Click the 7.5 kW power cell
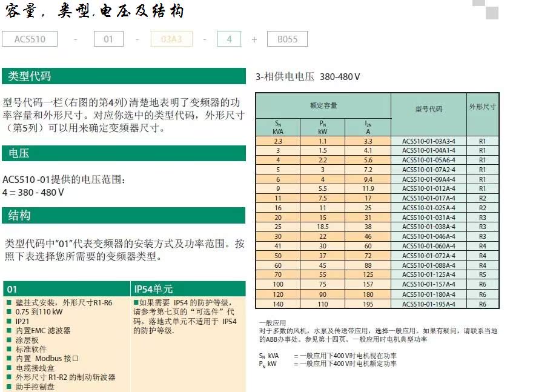 tap(323, 198)
